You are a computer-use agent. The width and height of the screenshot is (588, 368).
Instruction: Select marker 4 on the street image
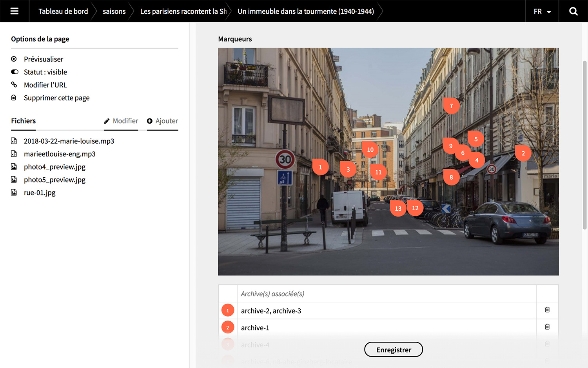click(x=477, y=160)
